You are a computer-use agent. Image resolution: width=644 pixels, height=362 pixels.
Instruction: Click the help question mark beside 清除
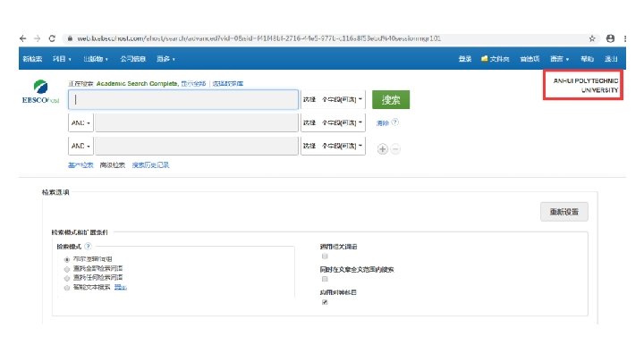[x=394, y=122]
